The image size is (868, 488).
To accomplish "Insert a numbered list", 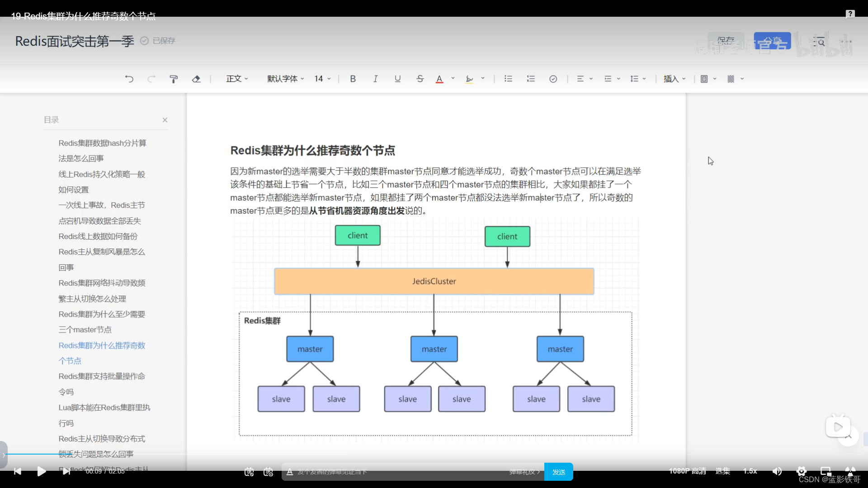I will pyautogui.click(x=531, y=79).
